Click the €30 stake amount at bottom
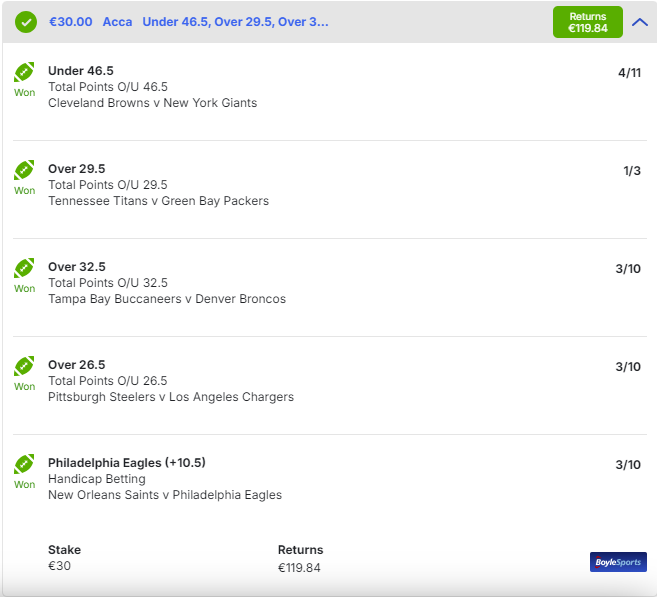 point(59,566)
